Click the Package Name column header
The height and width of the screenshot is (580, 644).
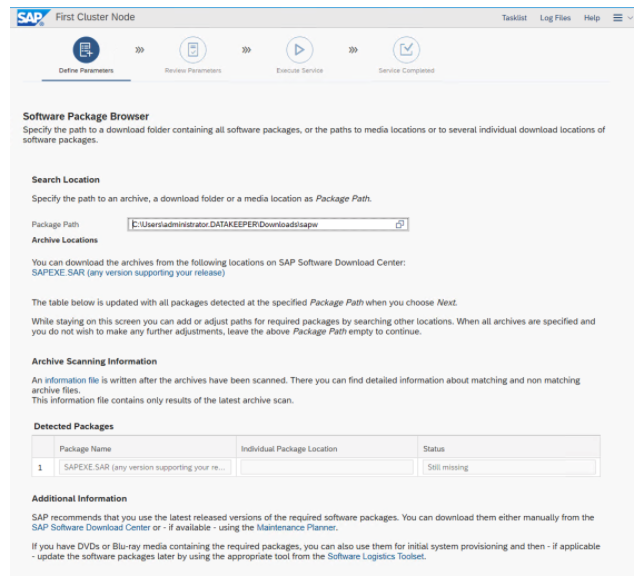click(x=85, y=449)
